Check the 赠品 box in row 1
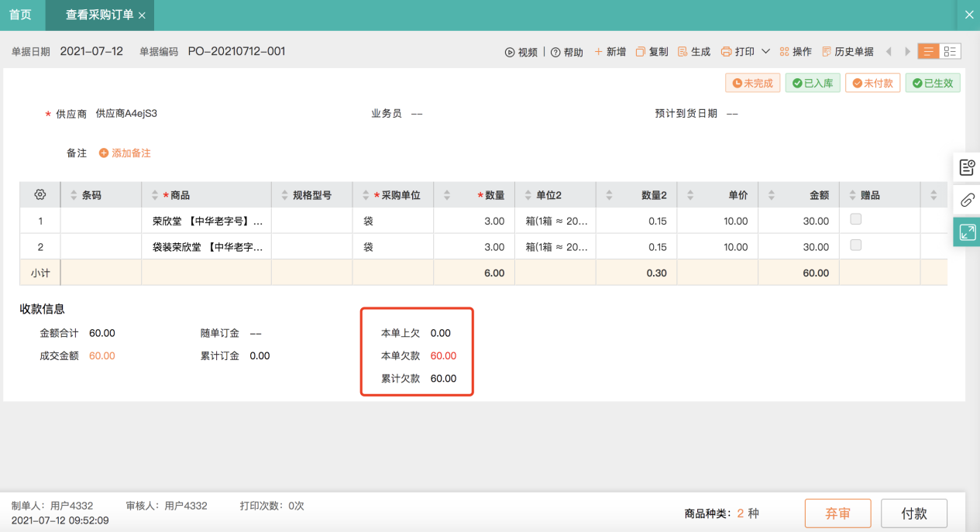 click(856, 220)
